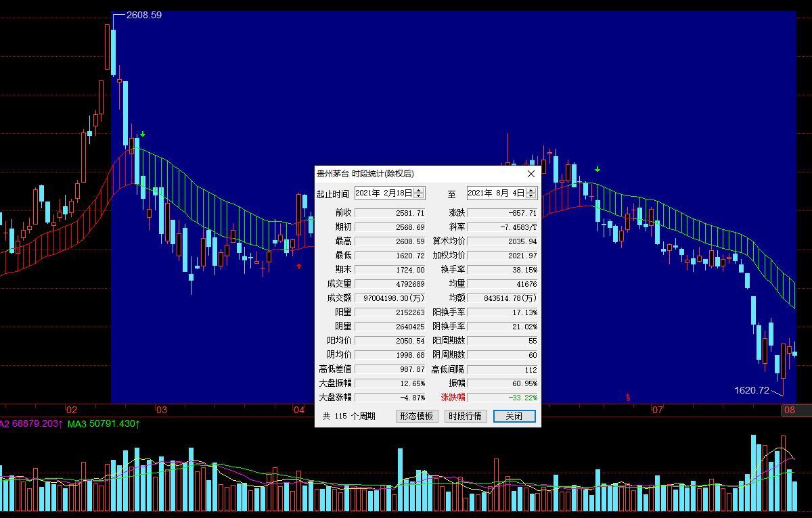
Task: Select the 08 month marker on time axis
Action: tap(790, 410)
